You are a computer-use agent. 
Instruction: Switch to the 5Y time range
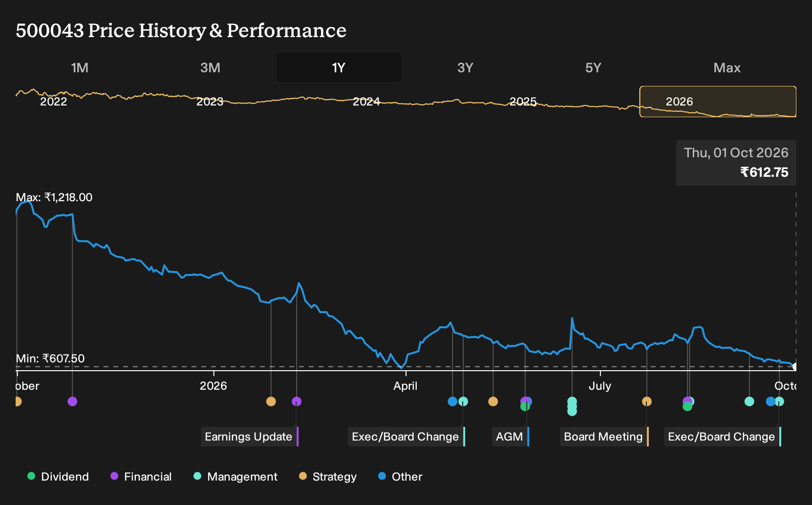pos(593,67)
